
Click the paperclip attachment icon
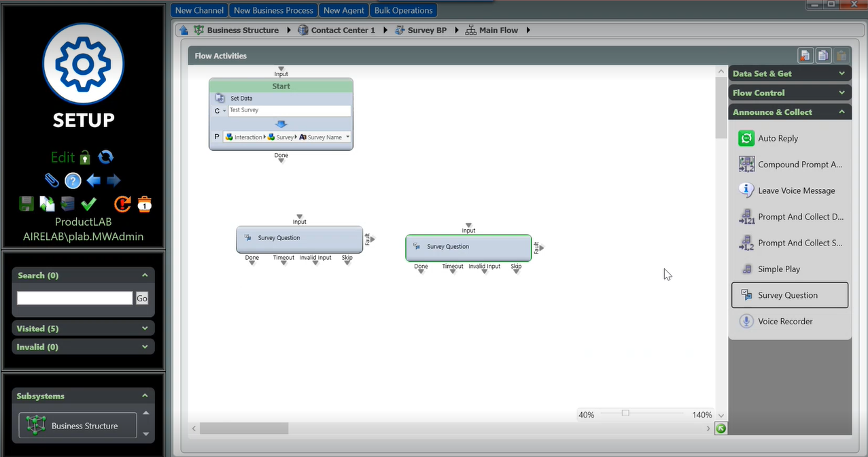click(x=52, y=180)
